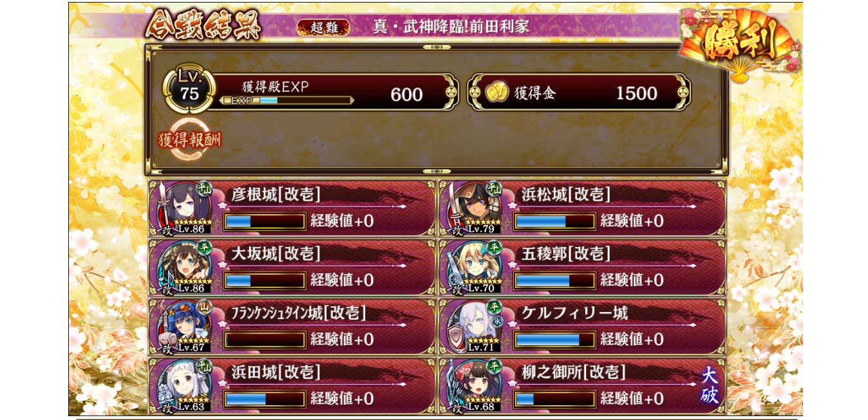
Task: Click the 合戦結果 title header
Action: (x=203, y=26)
